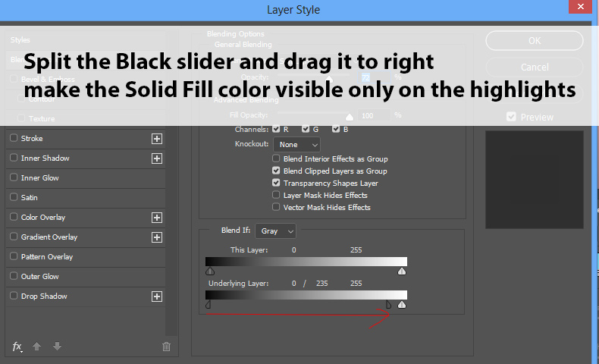Select the Outer Glow style row
The width and height of the screenshot is (599, 364).
tap(86, 277)
